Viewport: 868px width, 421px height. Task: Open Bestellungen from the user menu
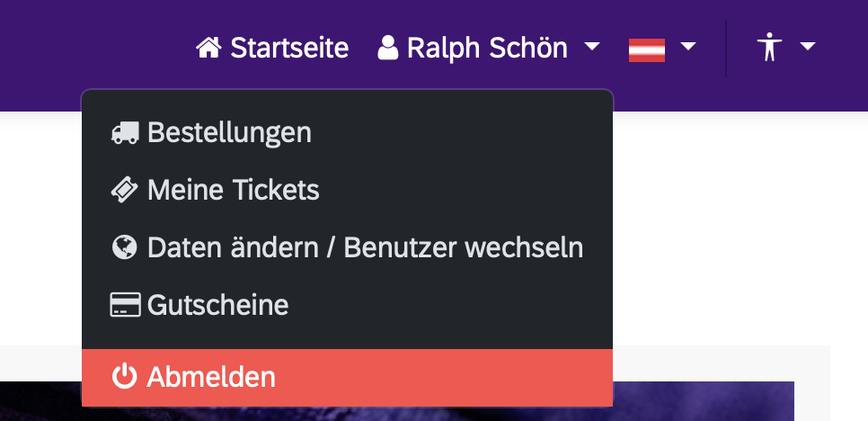pyautogui.click(x=229, y=133)
